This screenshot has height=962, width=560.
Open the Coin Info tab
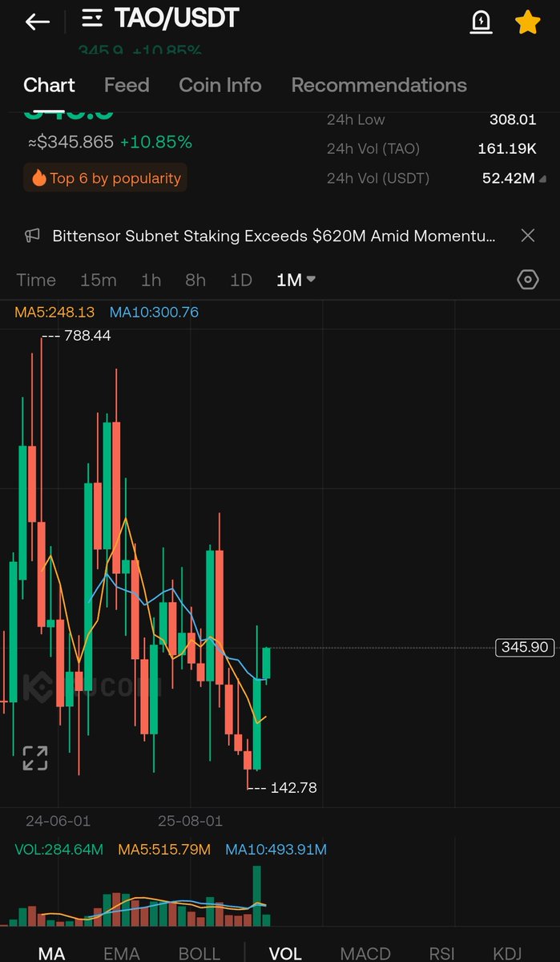coord(220,85)
